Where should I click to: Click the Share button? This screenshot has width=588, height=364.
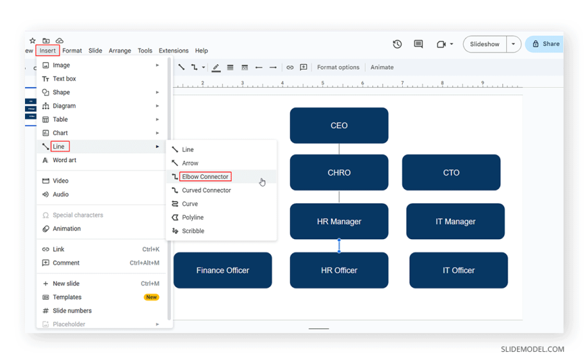[545, 44]
